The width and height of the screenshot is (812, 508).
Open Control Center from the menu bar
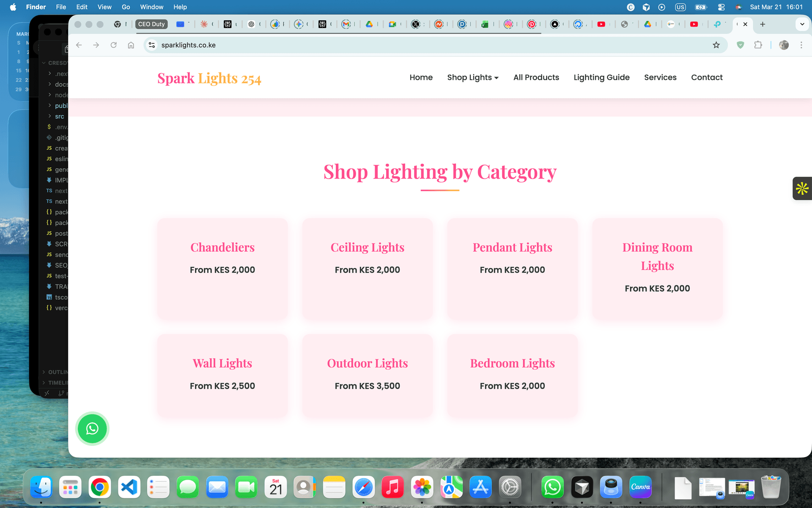(721, 7)
